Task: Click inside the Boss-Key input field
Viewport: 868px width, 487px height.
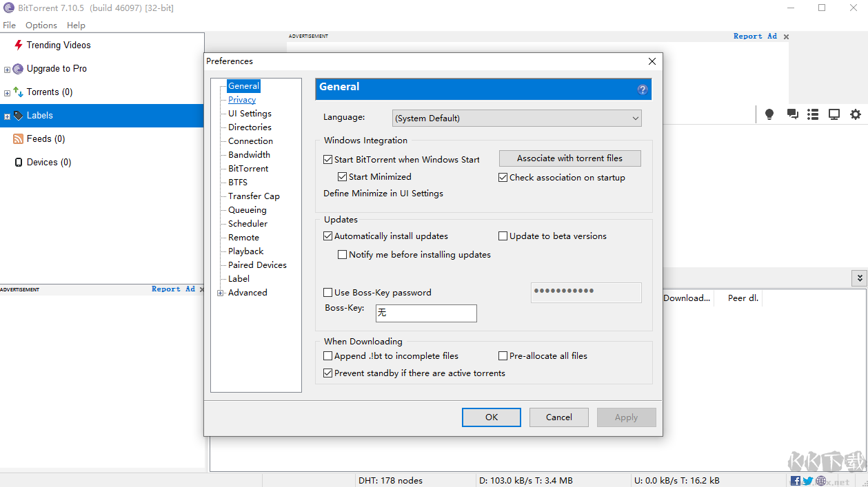Action: [426, 313]
